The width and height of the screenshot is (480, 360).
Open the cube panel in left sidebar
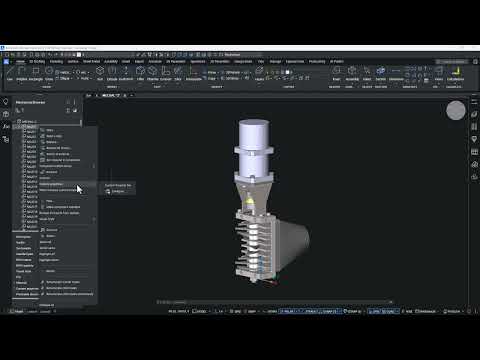6,114
